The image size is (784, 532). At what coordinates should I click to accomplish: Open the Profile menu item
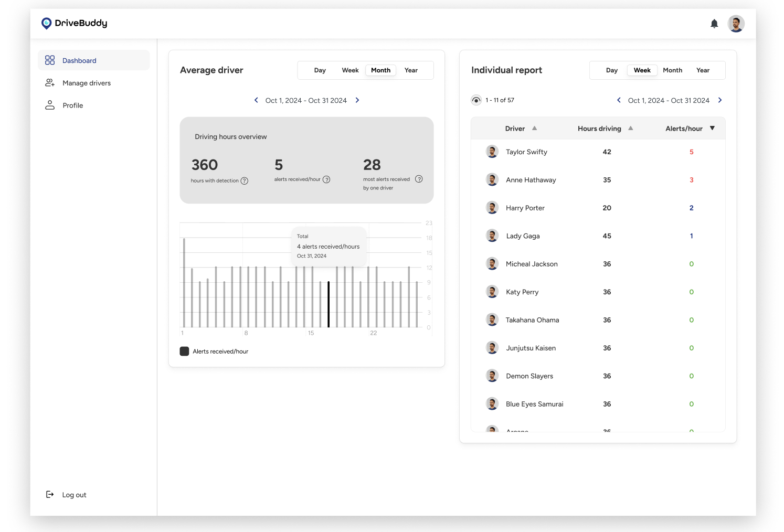72,105
